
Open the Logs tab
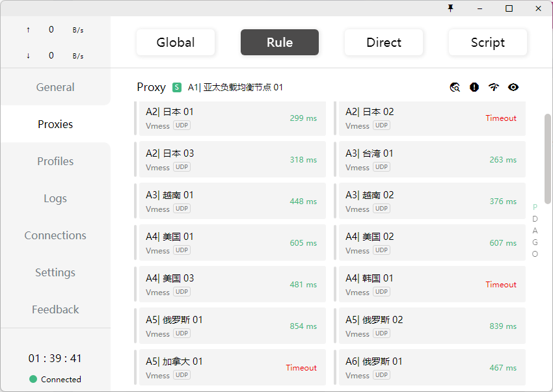(55, 198)
